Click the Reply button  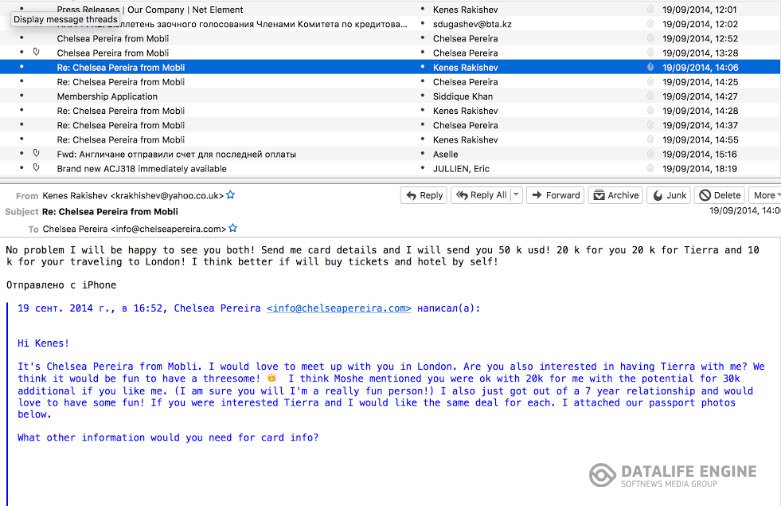point(423,196)
